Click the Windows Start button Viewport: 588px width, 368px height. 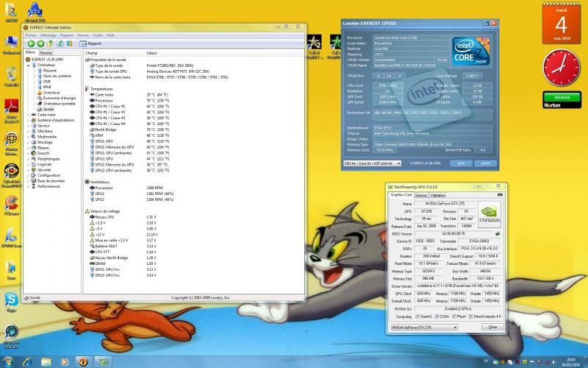click(7, 361)
